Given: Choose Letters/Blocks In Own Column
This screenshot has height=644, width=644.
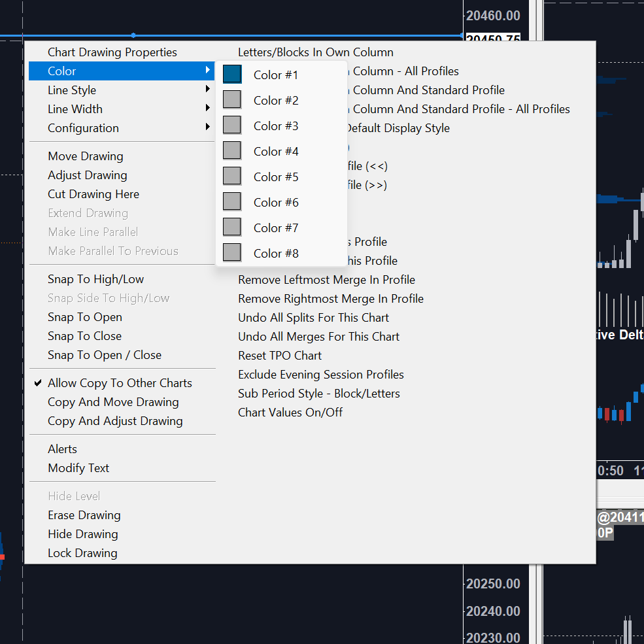Looking at the screenshot, I should point(315,52).
